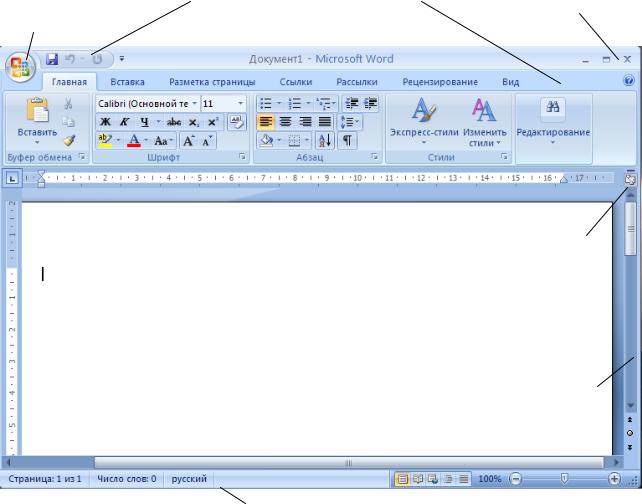This screenshot has height=504, width=642.
Task: Open Абзац dialog launcher
Action: point(375,156)
